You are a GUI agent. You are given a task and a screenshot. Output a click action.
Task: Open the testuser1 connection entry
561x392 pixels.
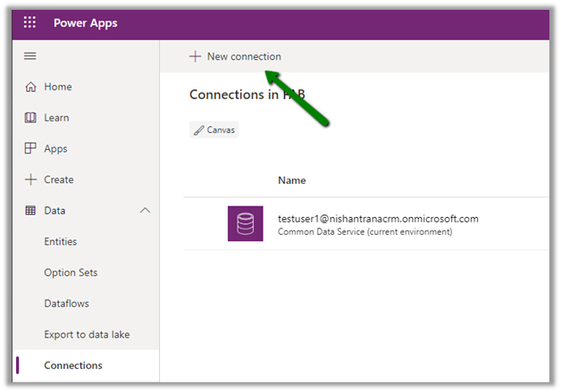378,219
